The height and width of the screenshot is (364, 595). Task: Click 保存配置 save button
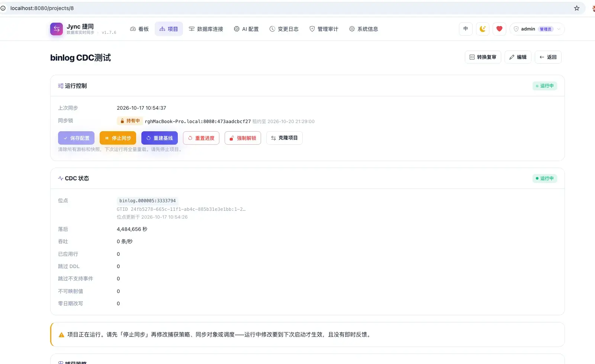tap(76, 138)
